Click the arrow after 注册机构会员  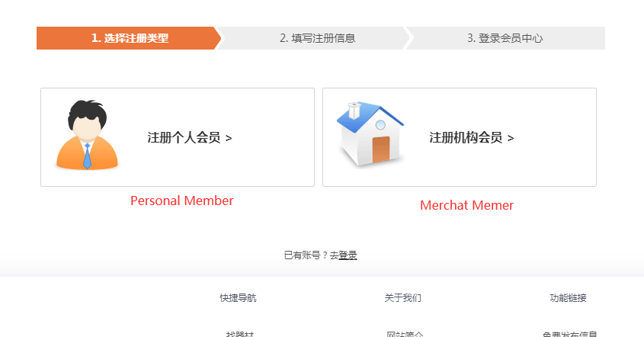[x=511, y=138]
